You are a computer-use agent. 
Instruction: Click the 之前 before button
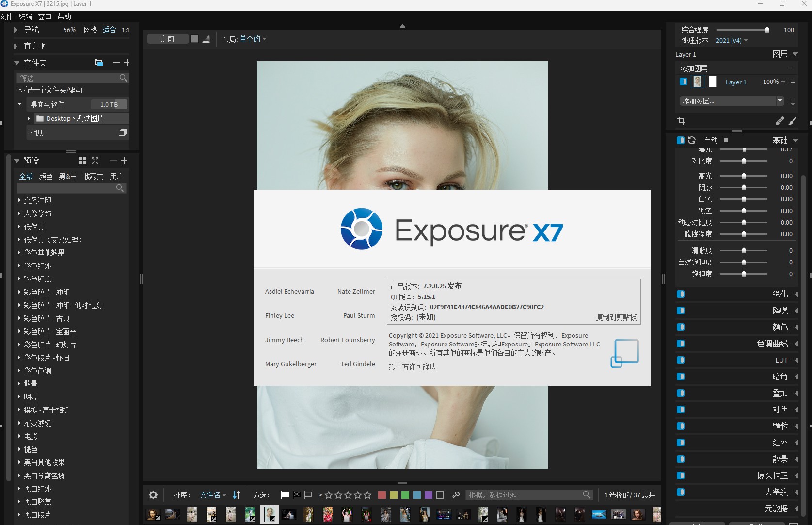tap(168, 39)
